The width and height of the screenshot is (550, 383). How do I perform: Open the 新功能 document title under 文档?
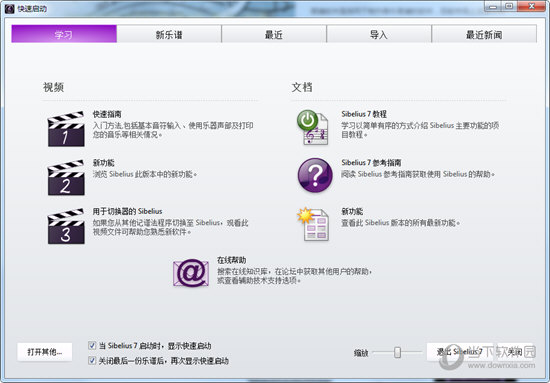point(352,211)
